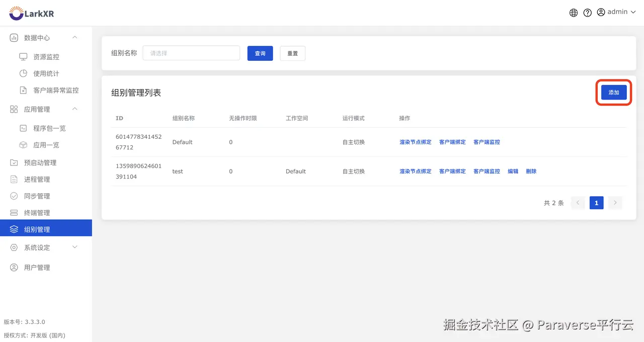644x342 pixels.
Task: Click the 添加 add button
Action: 613,93
